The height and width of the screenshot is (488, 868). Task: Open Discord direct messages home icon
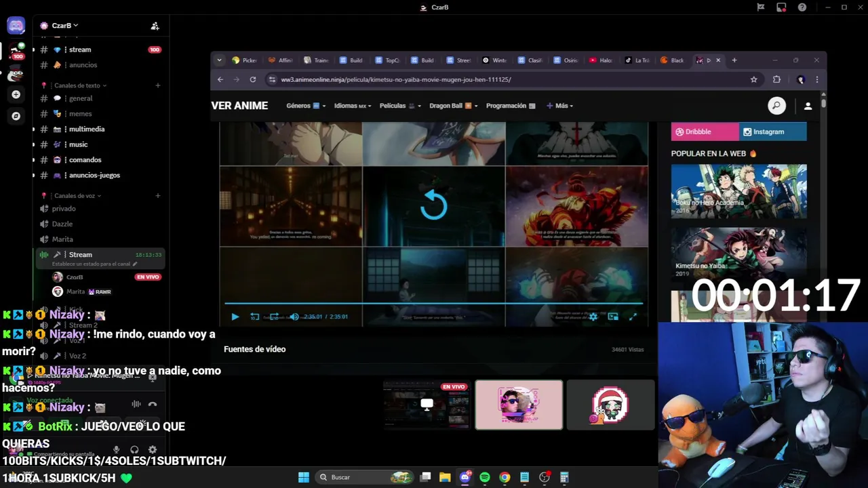pos(16,26)
